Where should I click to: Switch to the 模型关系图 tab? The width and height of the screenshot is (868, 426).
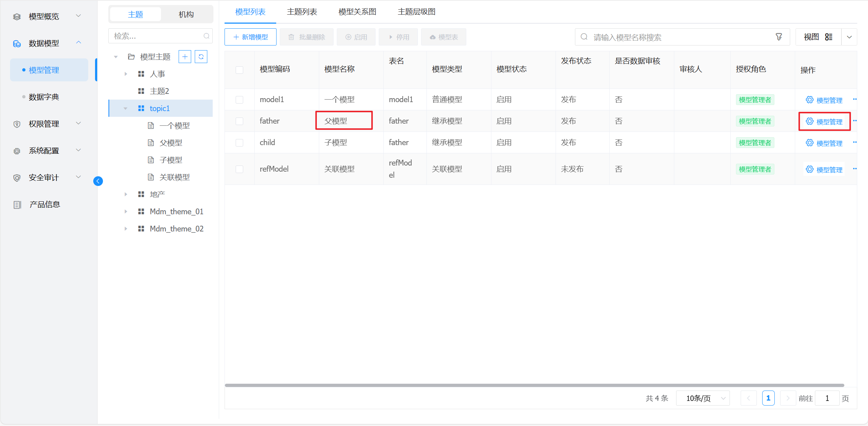point(357,12)
